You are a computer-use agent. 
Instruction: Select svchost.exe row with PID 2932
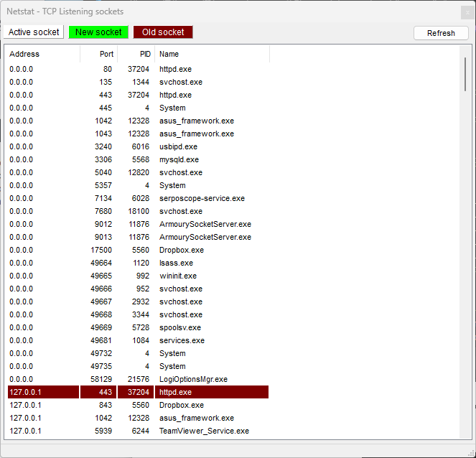point(138,302)
